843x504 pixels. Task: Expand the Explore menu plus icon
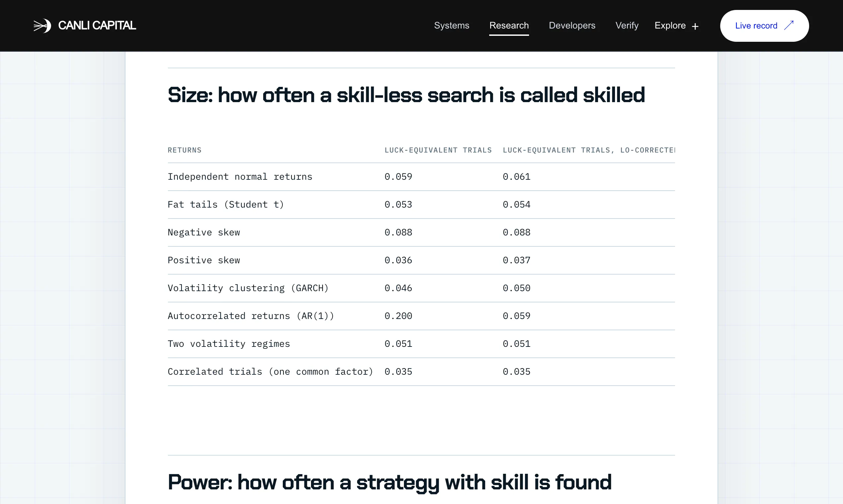(695, 27)
